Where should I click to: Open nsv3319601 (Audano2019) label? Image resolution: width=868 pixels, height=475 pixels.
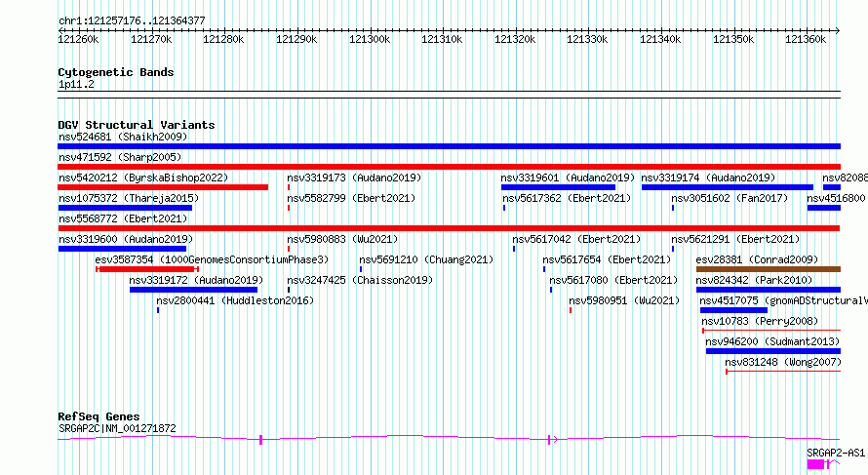[568, 178]
